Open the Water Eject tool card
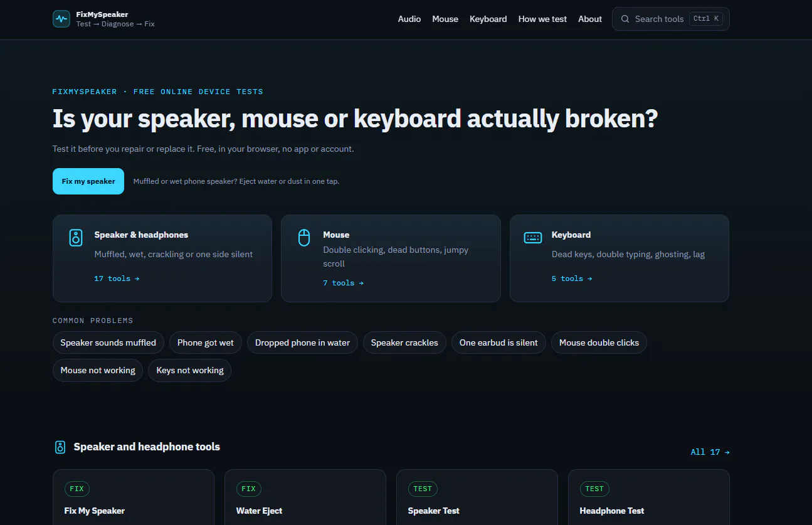 [x=305, y=497]
